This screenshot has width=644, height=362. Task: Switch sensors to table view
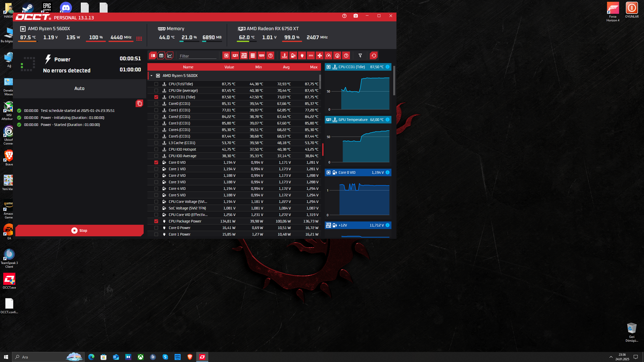[161, 56]
